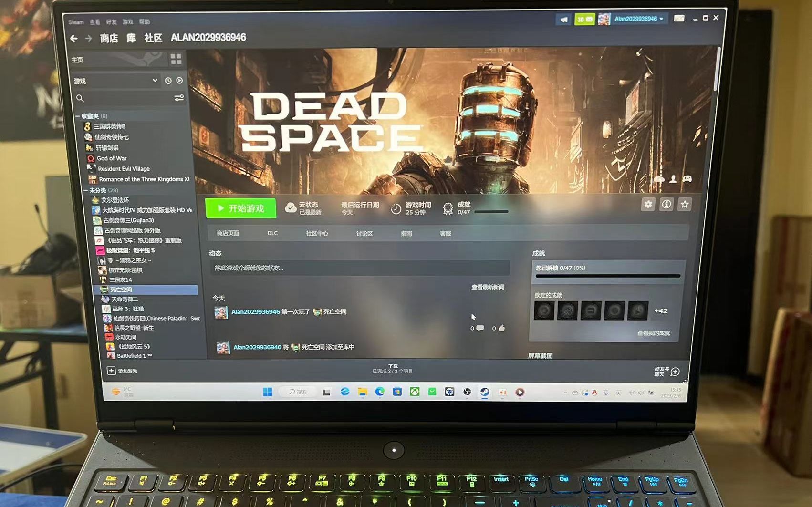Go back with the left arrow

pos(74,39)
